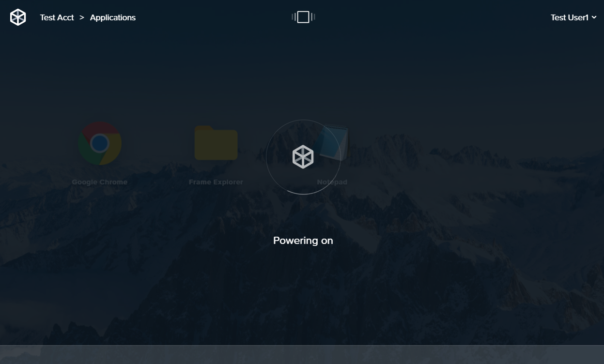Click the square Launchpad switcher icon
Viewport: 604px width, 364px height.
tap(303, 17)
